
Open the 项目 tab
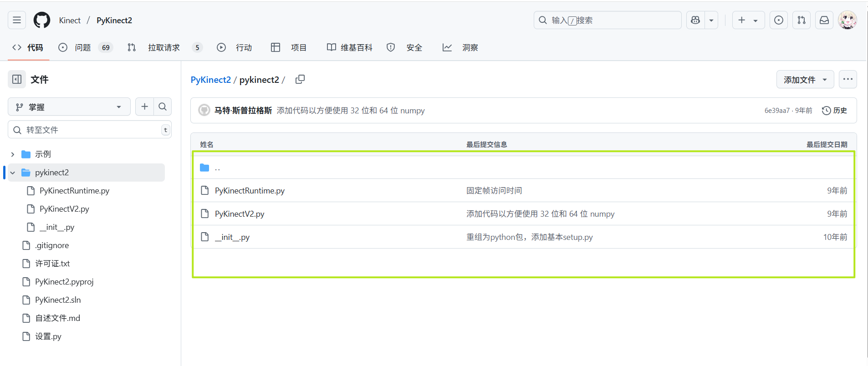click(x=289, y=47)
